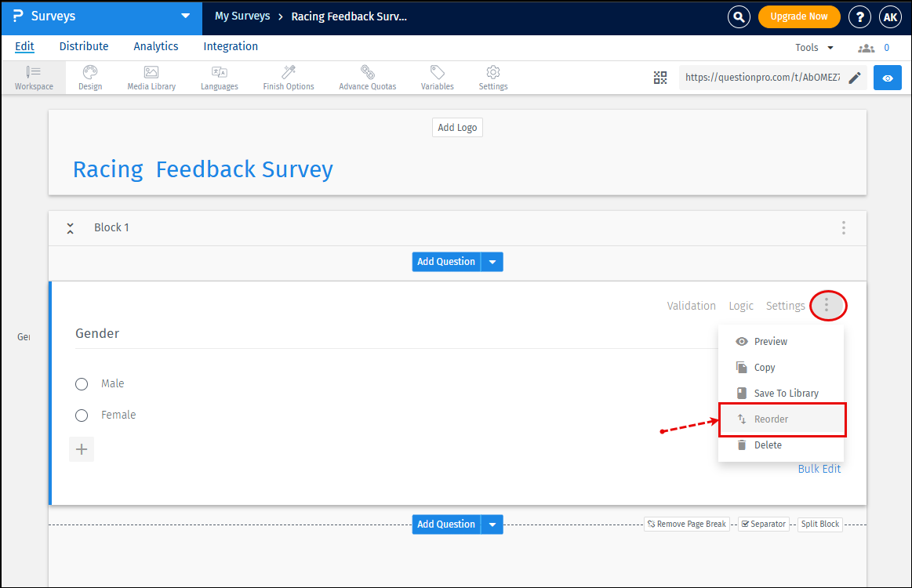Preview the survey with the blue eye icon
The width and height of the screenshot is (912, 588).
(887, 77)
